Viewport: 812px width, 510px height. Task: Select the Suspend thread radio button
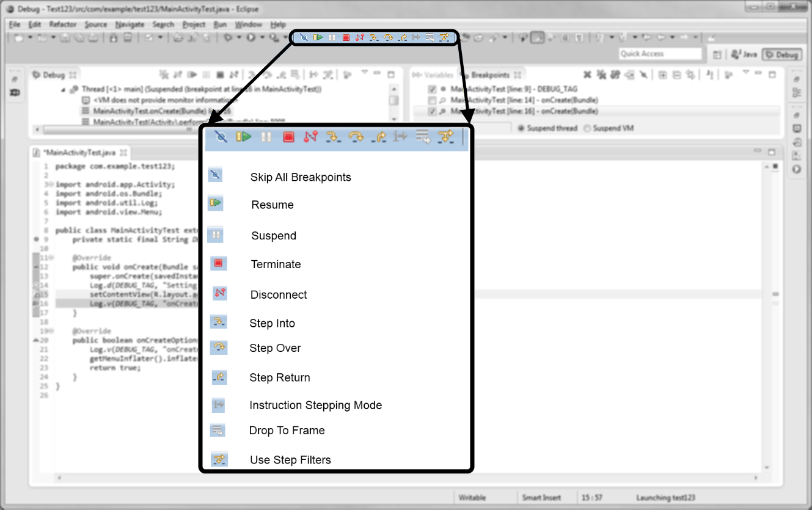point(521,128)
